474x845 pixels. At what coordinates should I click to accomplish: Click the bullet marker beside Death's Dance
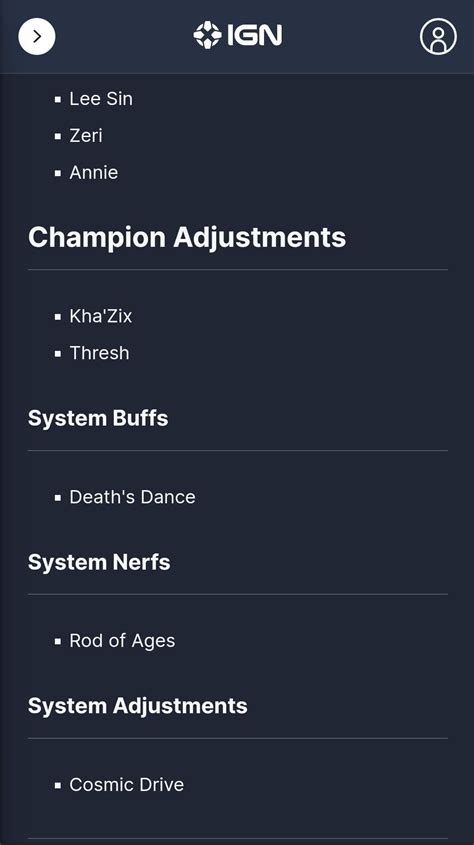pos(58,497)
